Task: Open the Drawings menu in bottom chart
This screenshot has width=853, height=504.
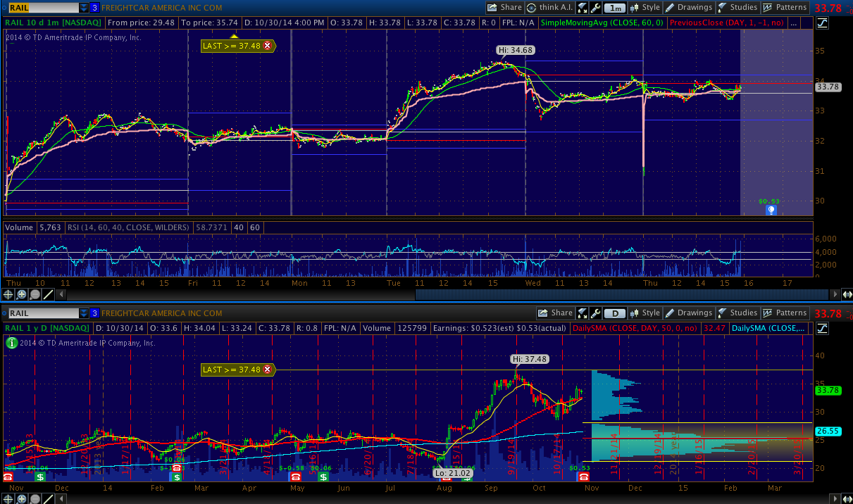Action: tap(690, 313)
